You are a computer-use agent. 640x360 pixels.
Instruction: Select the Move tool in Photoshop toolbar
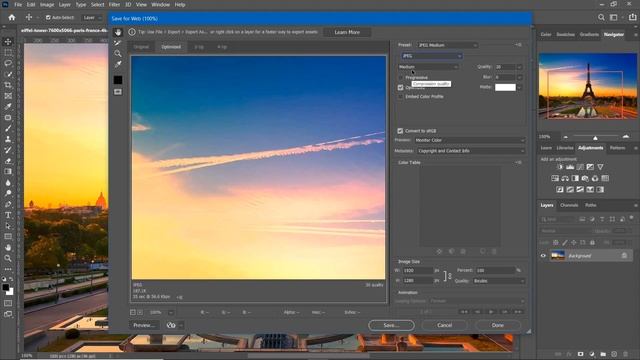click(x=8, y=42)
